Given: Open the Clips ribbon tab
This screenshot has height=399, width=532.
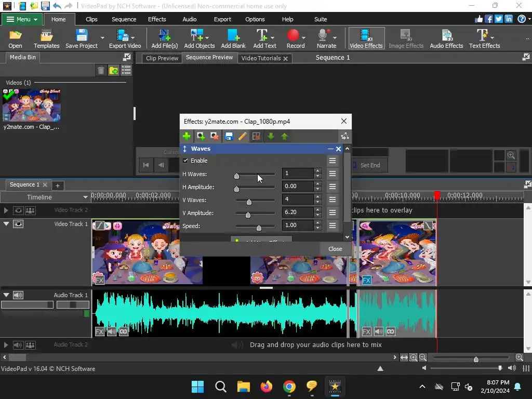Looking at the screenshot, I should tap(91, 19).
